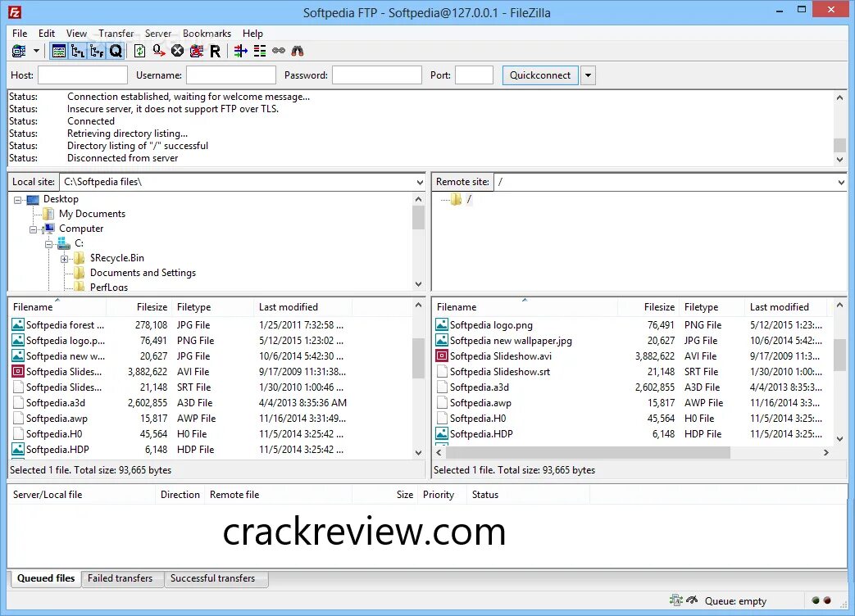Toggle message log display
This screenshot has height=616, width=855.
tap(59, 52)
